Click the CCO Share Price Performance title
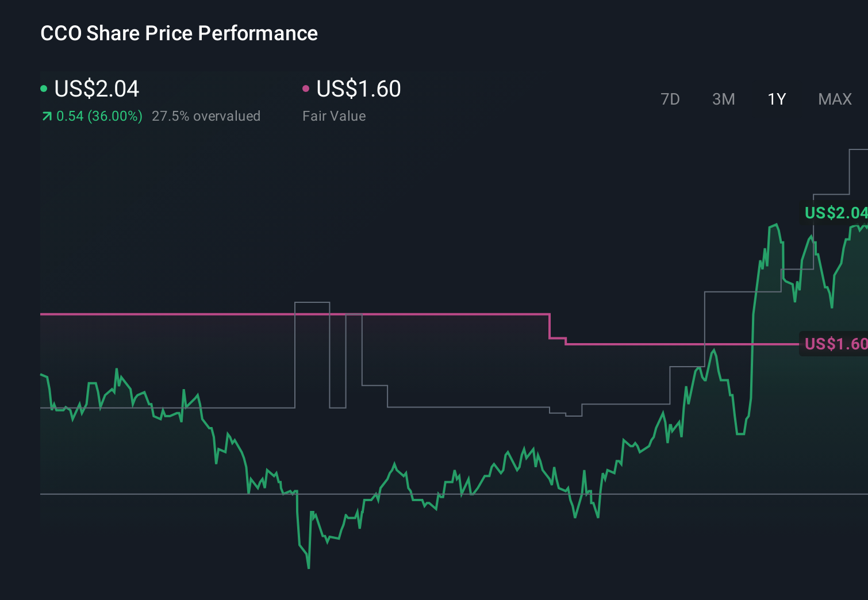The image size is (868, 600). pyautogui.click(x=178, y=33)
